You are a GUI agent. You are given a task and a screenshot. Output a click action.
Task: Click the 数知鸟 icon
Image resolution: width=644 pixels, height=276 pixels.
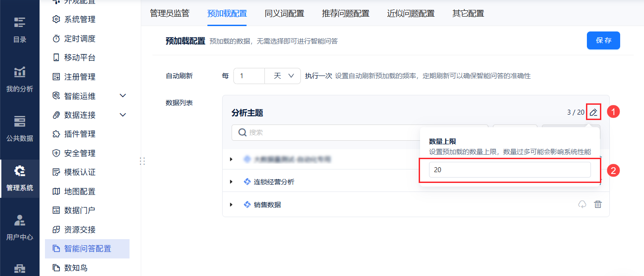pyautogui.click(x=56, y=268)
